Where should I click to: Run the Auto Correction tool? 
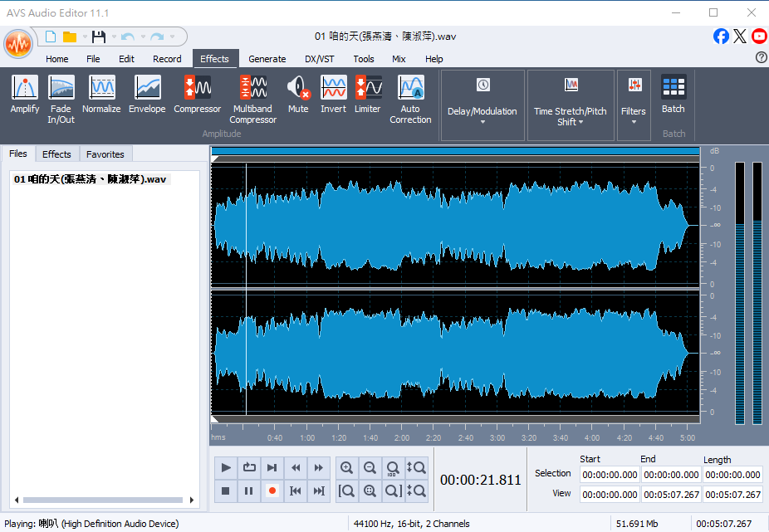click(x=410, y=99)
